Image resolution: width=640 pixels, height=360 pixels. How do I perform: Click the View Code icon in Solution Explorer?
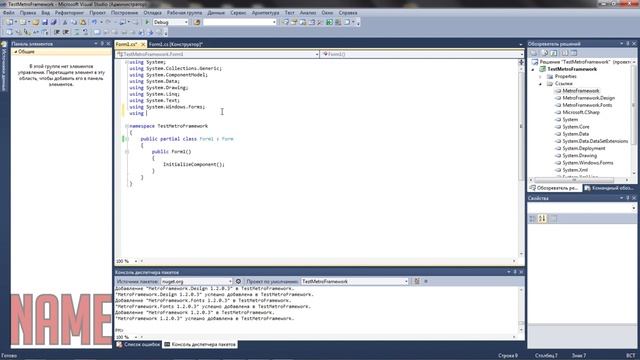(564, 53)
